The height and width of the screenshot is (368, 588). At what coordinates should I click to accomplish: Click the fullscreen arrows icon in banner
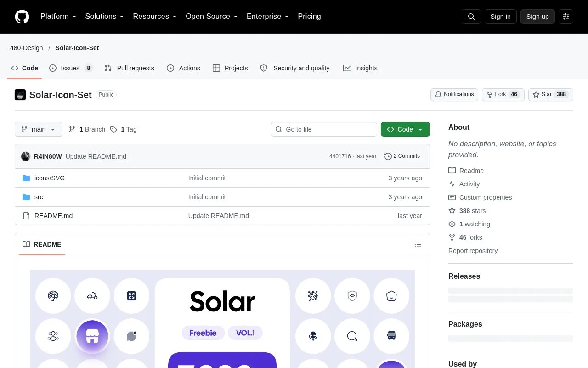click(x=132, y=296)
